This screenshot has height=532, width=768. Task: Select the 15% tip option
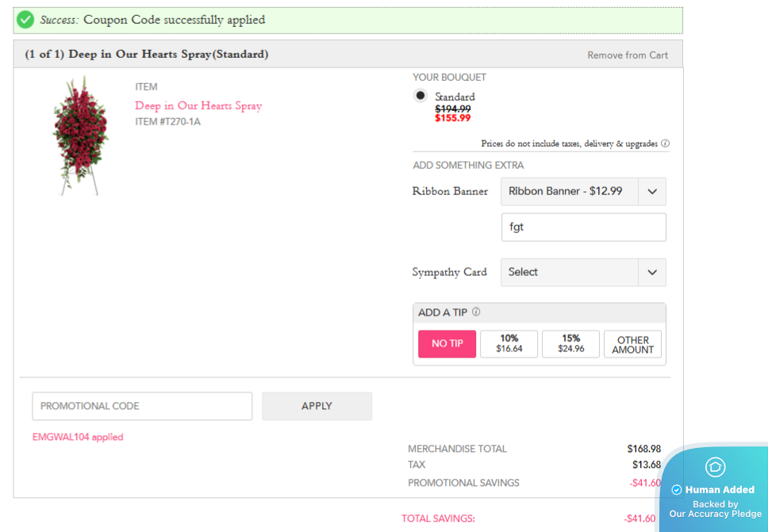[570, 344]
